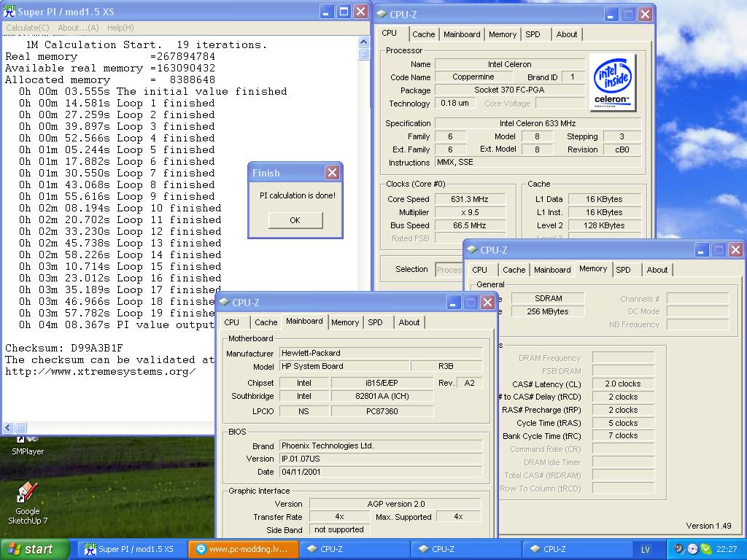Click the 'i815/E/EP' Chipset value

(x=382, y=383)
